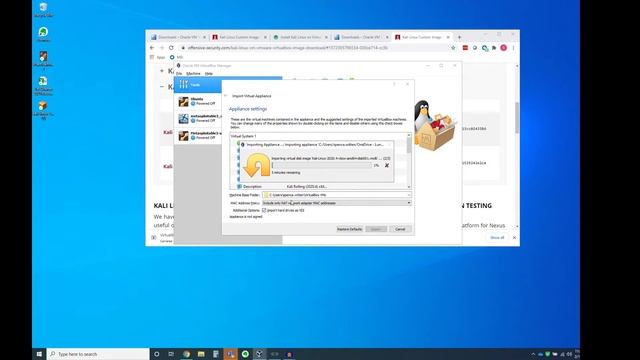Click the Type here to search box
Viewport: 640px width, 360px height.
tap(98, 354)
